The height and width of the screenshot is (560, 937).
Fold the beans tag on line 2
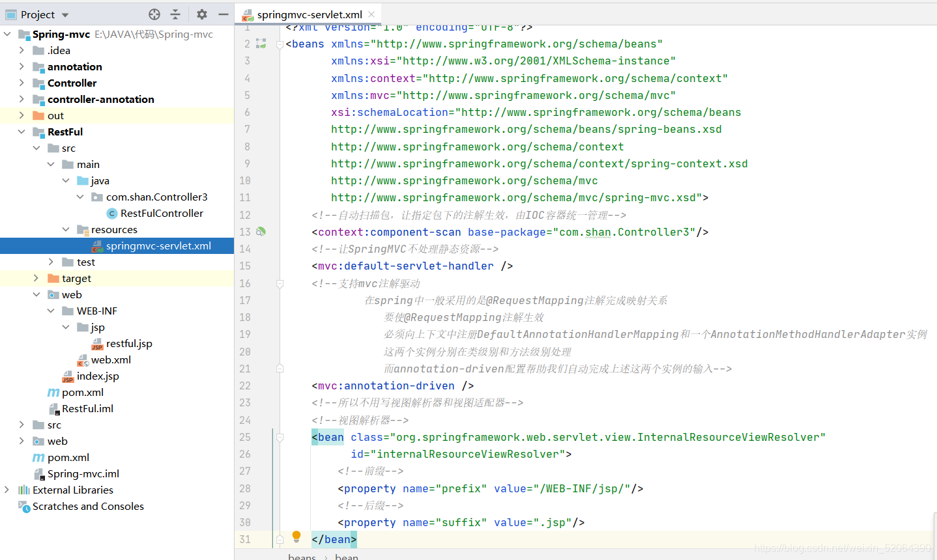[280, 44]
